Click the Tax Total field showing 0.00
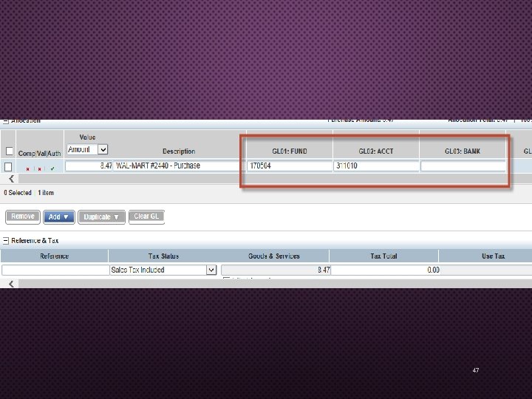Viewport: 532px width, 399px height. [x=386, y=270]
